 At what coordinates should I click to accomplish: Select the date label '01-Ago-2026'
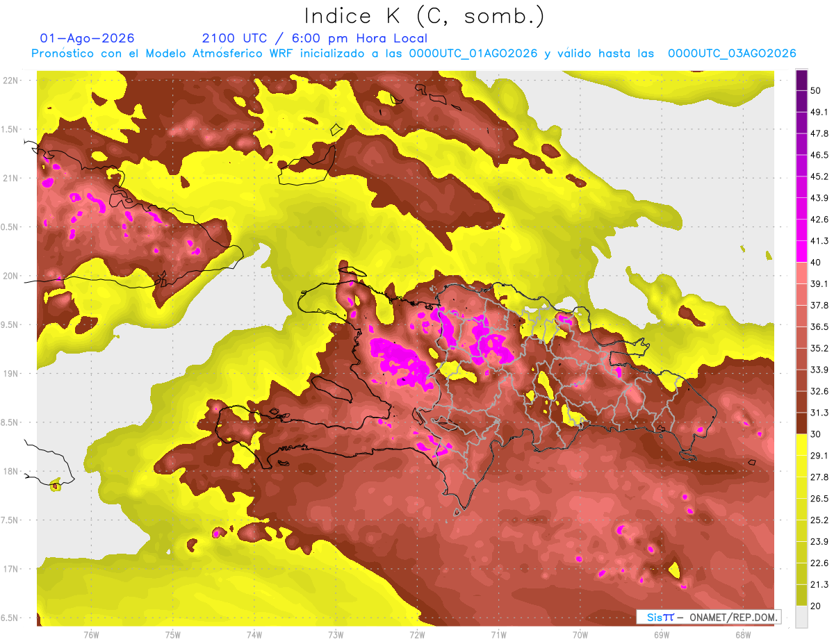pos(88,38)
